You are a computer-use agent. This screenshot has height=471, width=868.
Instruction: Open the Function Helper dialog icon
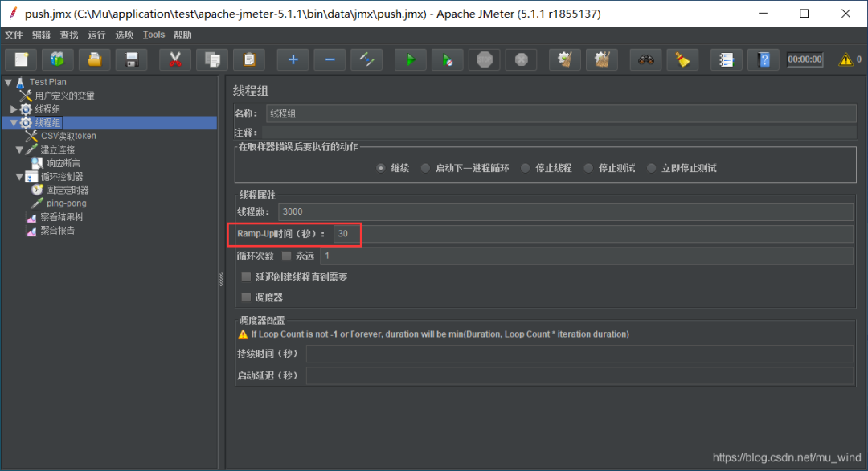click(726, 59)
